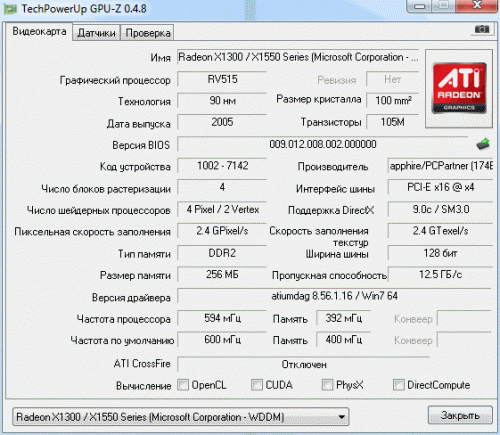Click the ATI CrossFire Отключен field

303,364
